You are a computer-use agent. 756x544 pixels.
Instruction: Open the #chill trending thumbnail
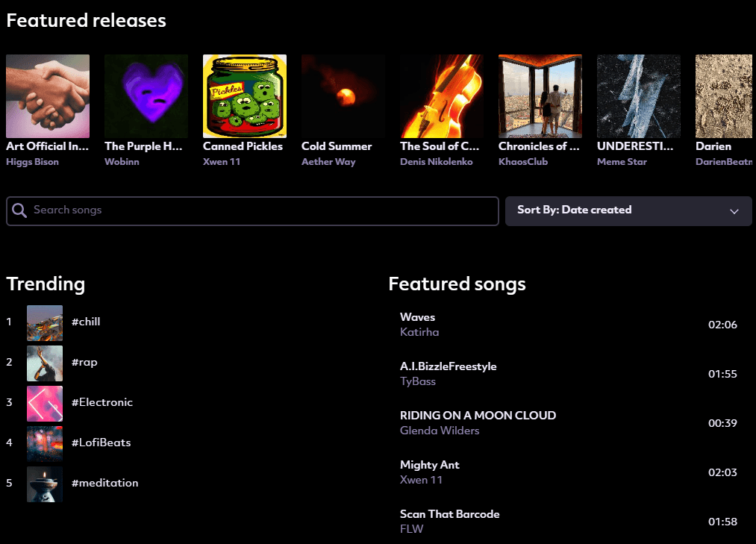[45, 322]
